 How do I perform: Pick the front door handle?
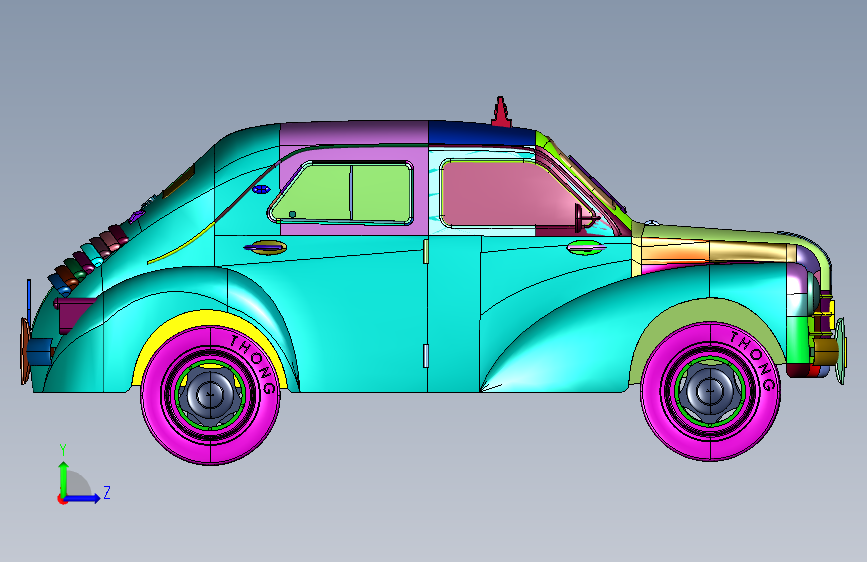pos(586,248)
